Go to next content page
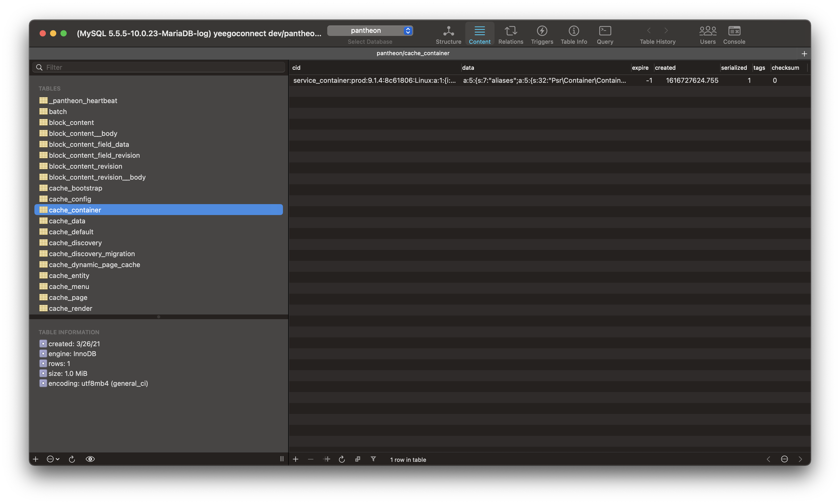The width and height of the screenshot is (840, 504). tap(800, 459)
